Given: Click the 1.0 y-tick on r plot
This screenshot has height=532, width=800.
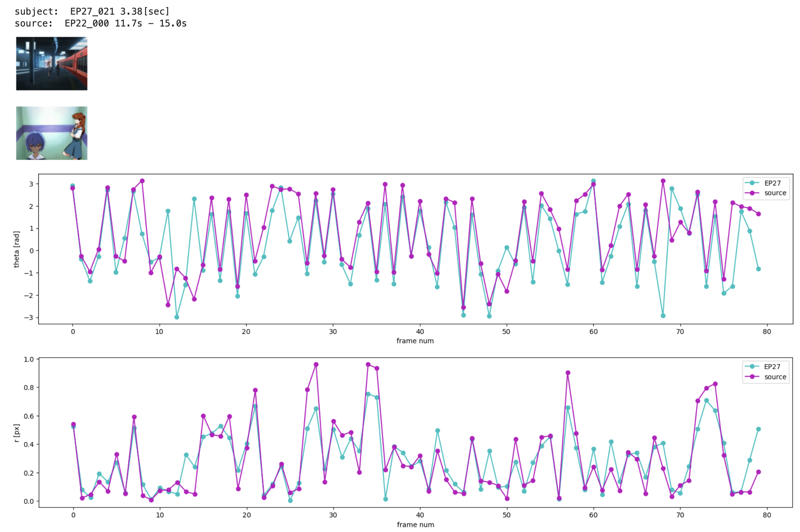Looking at the screenshot, I should tap(29, 359).
